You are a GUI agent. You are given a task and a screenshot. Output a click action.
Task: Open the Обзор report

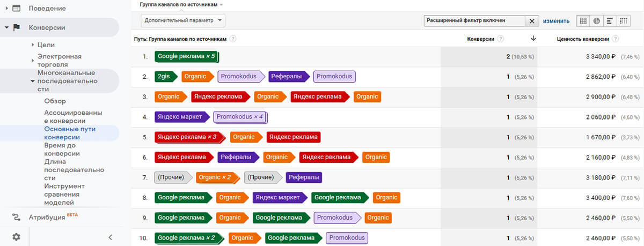point(55,101)
